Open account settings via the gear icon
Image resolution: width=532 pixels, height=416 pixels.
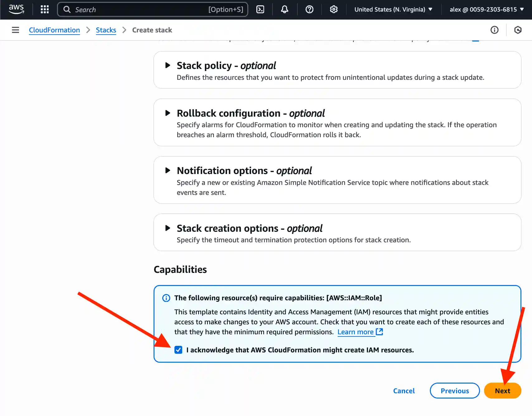coord(334,9)
